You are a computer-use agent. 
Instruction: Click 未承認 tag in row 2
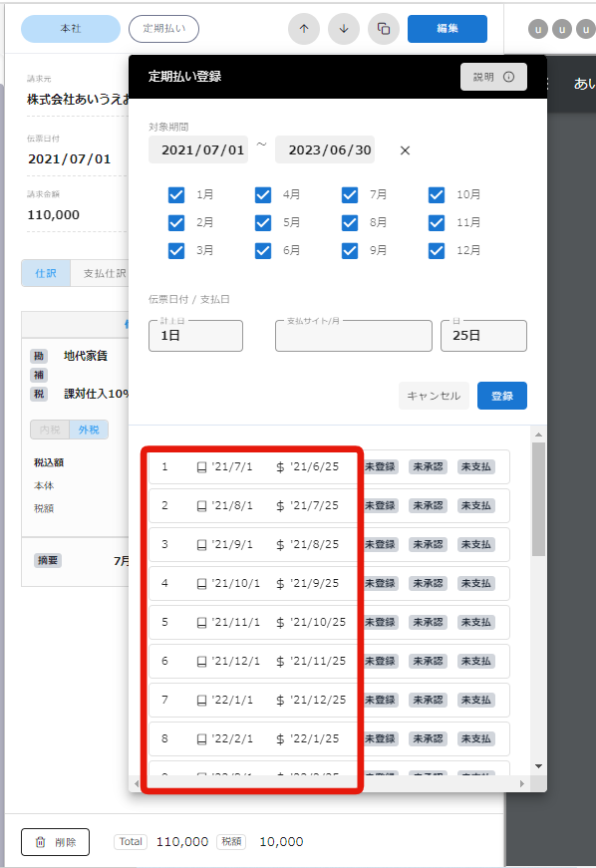[x=428, y=506]
